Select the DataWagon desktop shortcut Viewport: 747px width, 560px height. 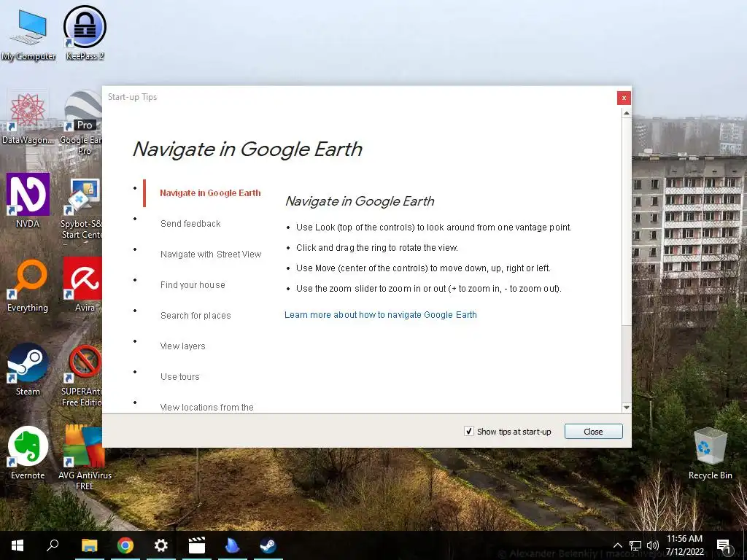click(28, 117)
